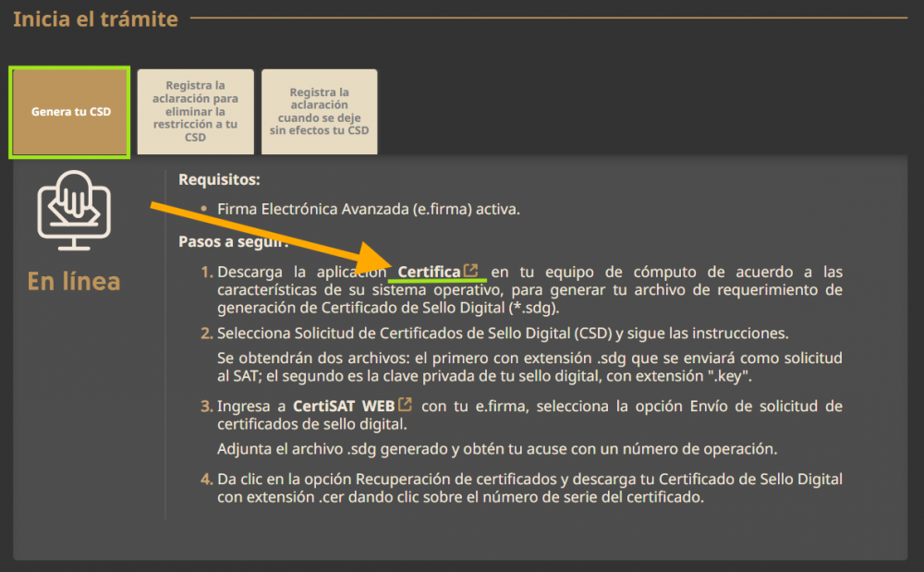Open tab Registra la aclaración cuando se deje sin efectos
The height and width of the screenshot is (572, 924).
coord(320,112)
